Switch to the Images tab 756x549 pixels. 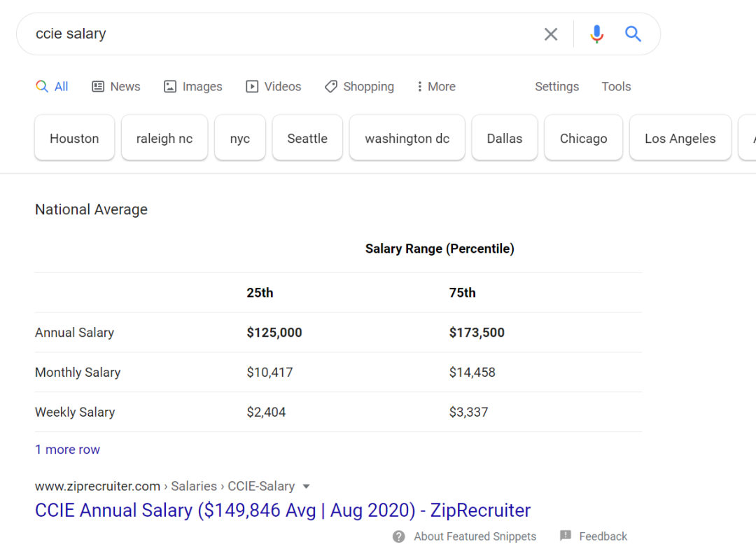coord(193,87)
